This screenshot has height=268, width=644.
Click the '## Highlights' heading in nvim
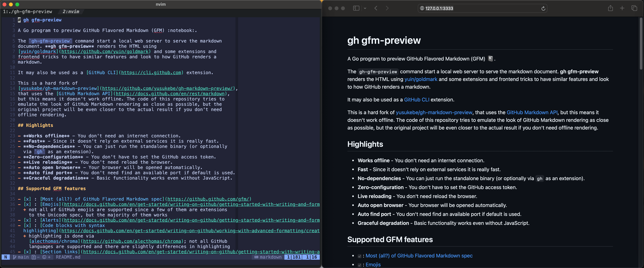[36, 125]
